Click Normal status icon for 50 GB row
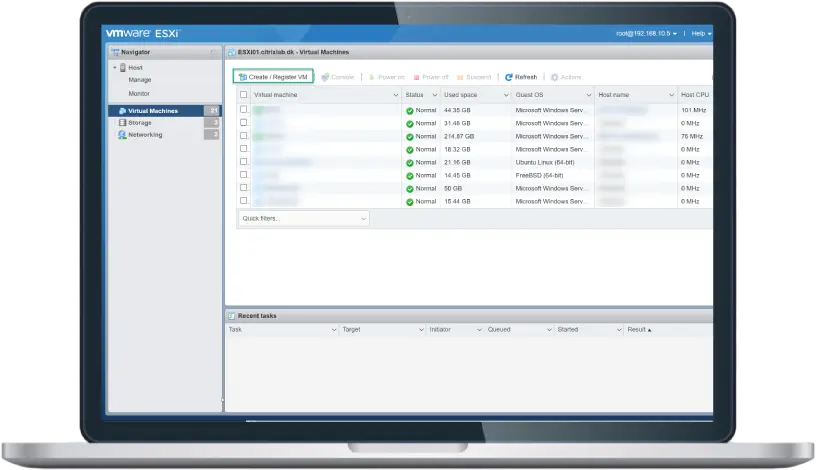Screen dimensions: 816x470 [x=410, y=189]
